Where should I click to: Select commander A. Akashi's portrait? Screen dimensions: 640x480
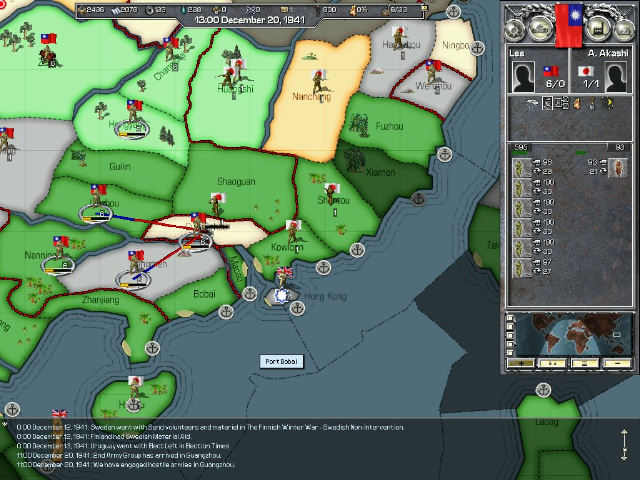615,77
